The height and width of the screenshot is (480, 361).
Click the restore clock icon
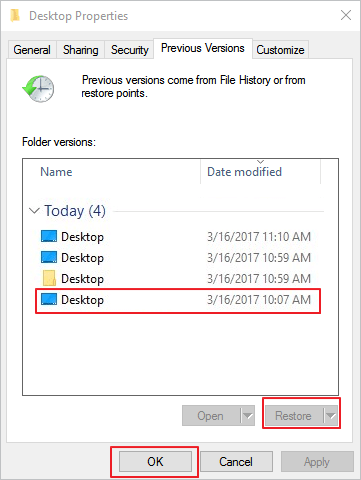[x=38, y=88]
